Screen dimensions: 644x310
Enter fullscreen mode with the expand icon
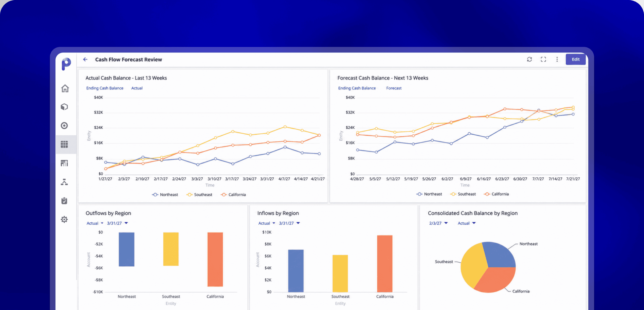[x=543, y=59]
